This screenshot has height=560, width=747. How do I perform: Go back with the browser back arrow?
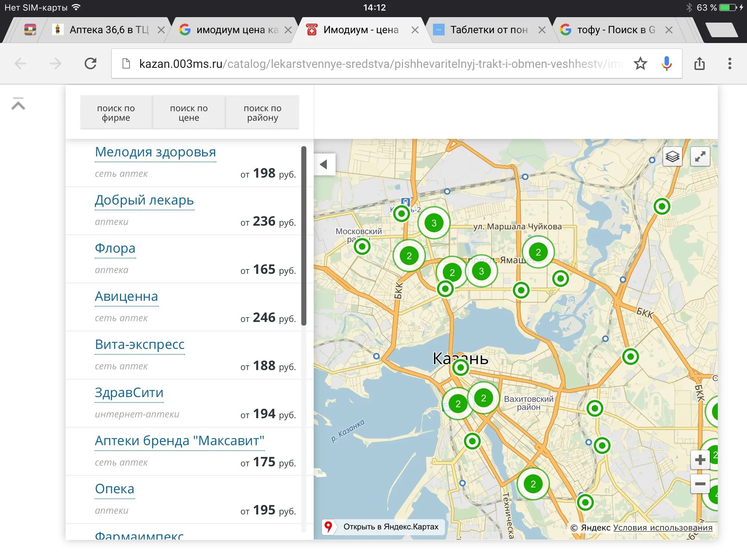[x=20, y=64]
